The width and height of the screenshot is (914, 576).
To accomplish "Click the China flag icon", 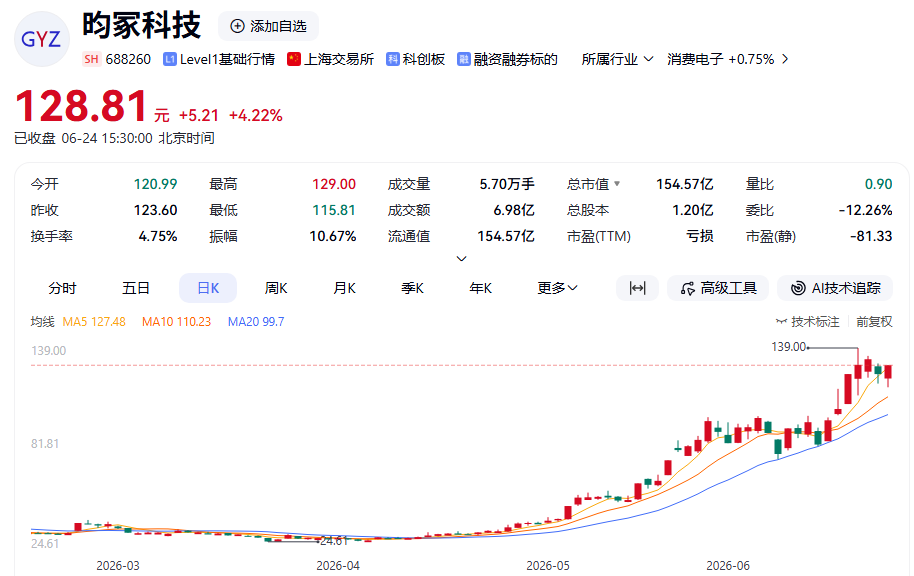I will pos(294,59).
